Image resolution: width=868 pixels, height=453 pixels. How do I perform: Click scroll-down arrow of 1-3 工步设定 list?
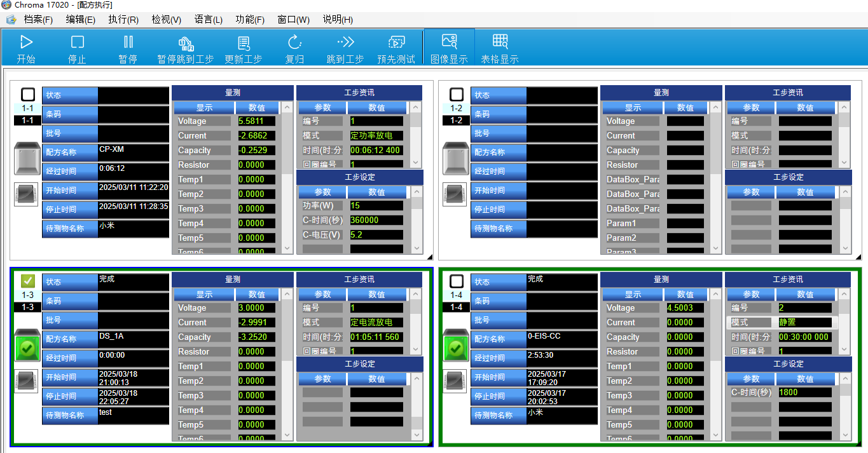tap(417, 435)
